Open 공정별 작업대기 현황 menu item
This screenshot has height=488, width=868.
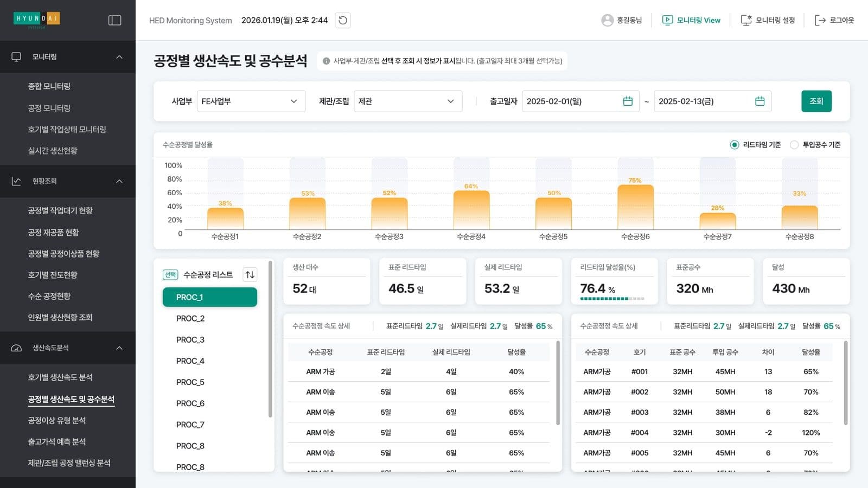click(60, 210)
